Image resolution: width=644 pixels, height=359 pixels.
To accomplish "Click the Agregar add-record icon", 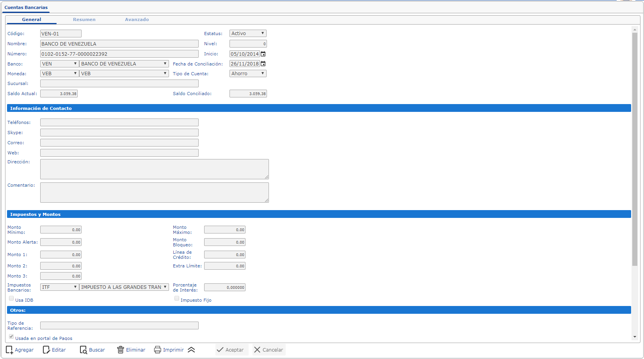I will point(9,350).
